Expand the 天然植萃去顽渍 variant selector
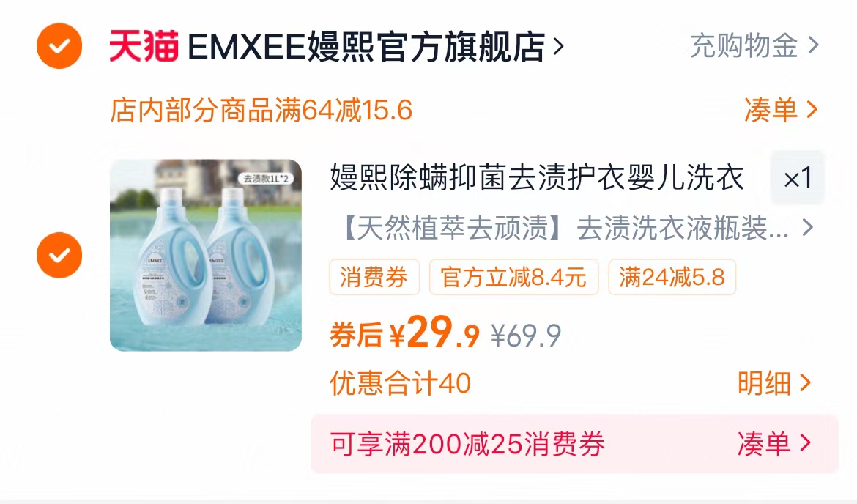Screen dimensions: 857x504 (x=576, y=227)
